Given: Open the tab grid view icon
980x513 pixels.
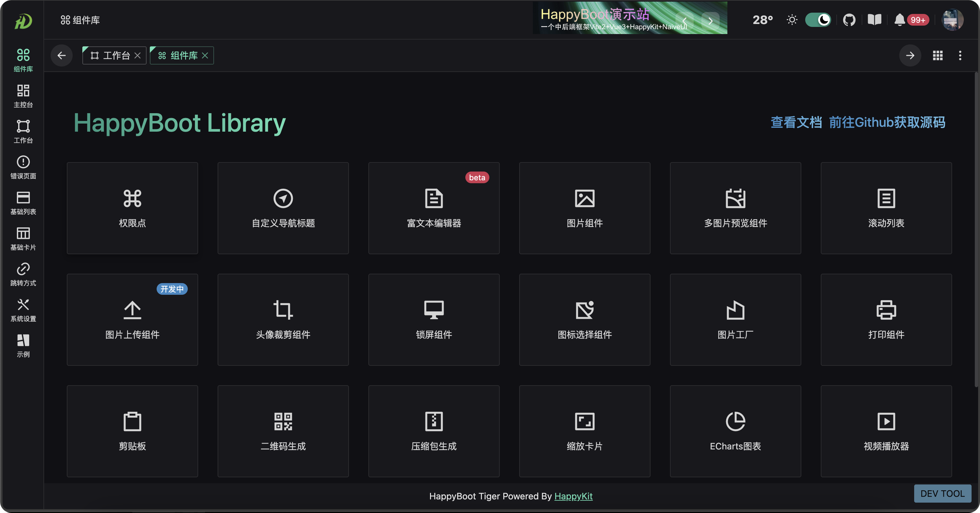Looking at the screenshot, I should pos(938,55).
